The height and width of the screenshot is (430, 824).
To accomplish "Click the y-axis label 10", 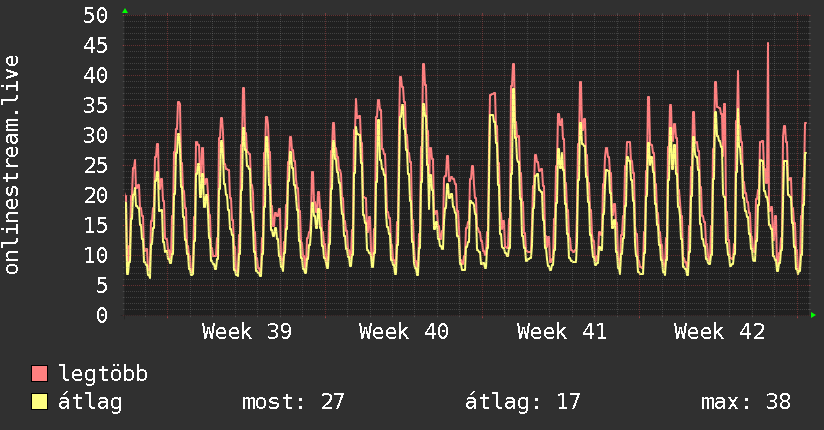I will point(96,255).
